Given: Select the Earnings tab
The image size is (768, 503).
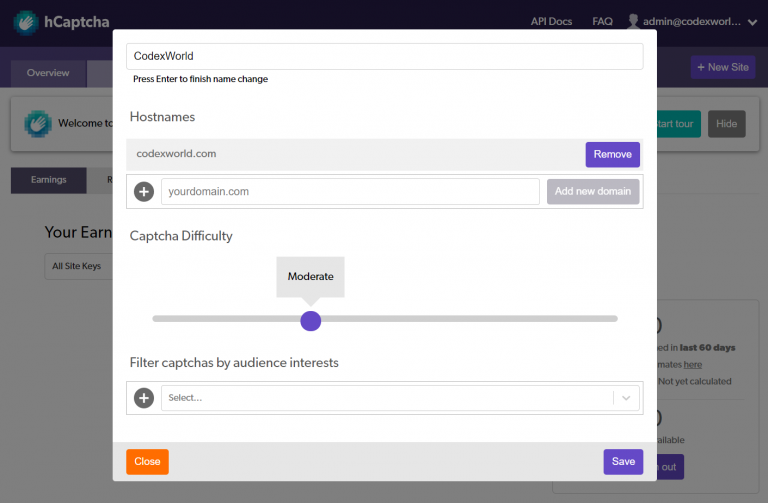Looking at the screenshot, I should coord(48,180).
